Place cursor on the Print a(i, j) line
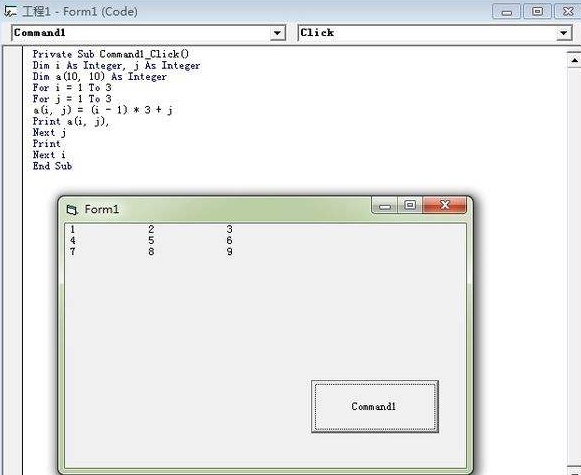This screenshot has height=475, width=581. pyautogui.click(x=71, y=122)
